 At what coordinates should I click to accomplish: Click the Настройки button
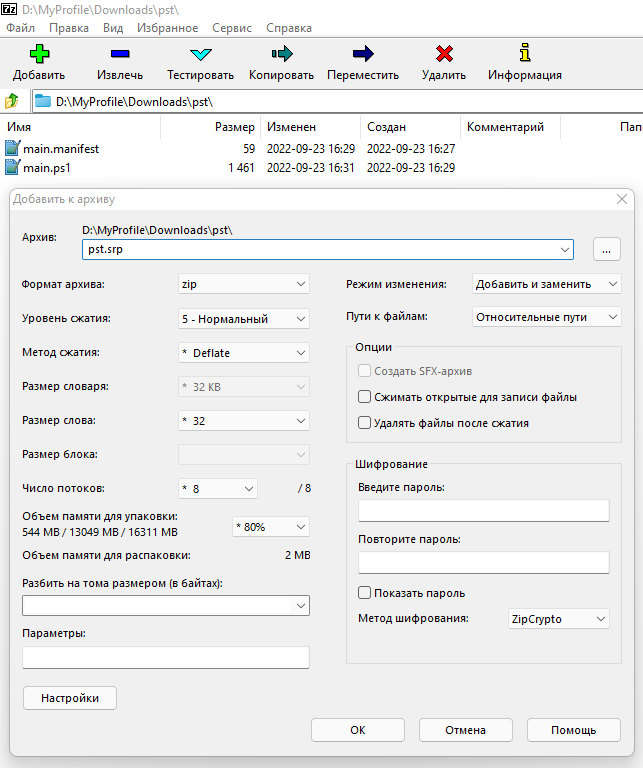[x=70, y=698]
